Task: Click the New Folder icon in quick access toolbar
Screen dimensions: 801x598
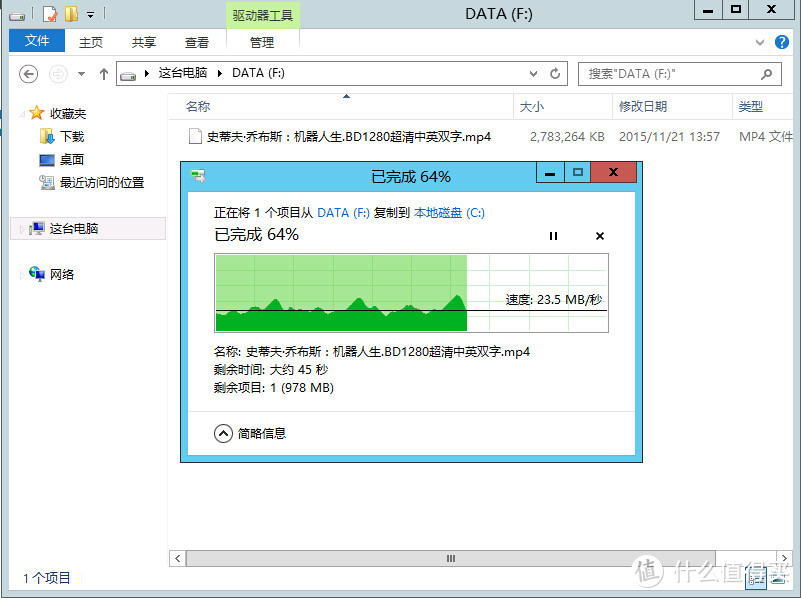Action: tap(70, 14)
